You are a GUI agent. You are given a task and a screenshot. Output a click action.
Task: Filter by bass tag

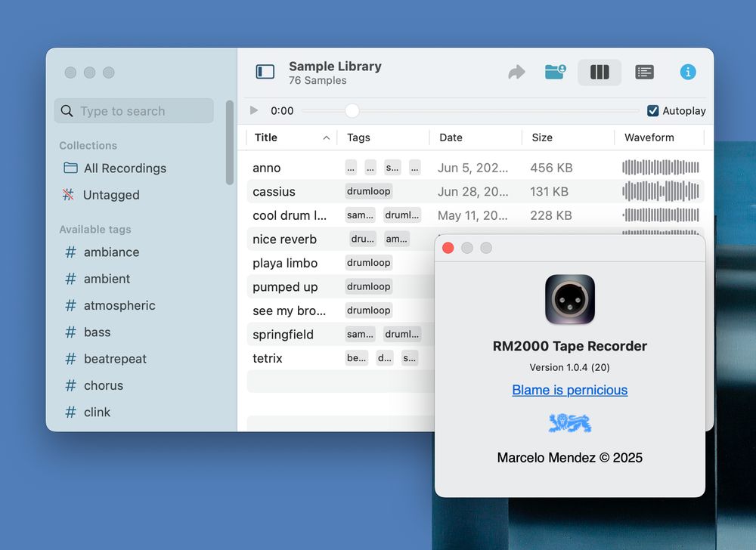pos(98,332)
